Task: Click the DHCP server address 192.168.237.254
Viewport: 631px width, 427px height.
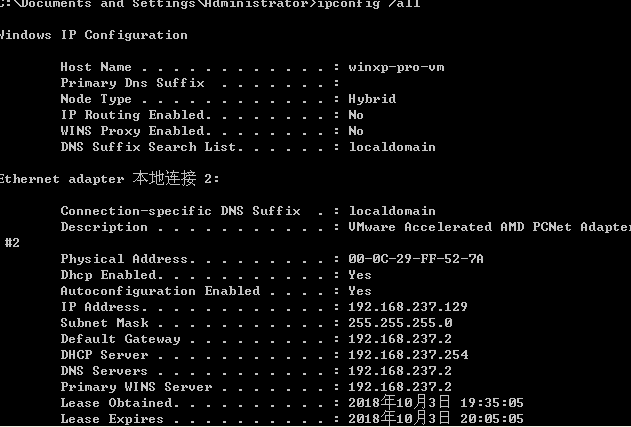Action: click(x=408, y=355)
